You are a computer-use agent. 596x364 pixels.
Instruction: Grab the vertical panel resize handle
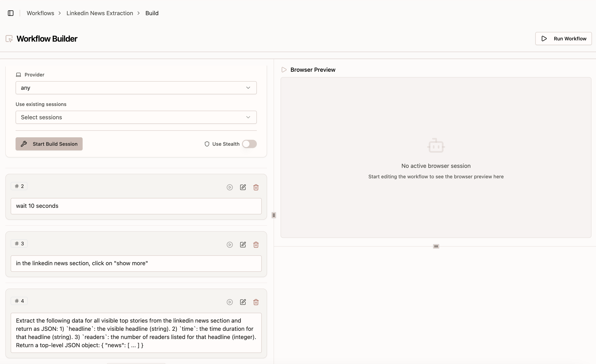[274, 215]
